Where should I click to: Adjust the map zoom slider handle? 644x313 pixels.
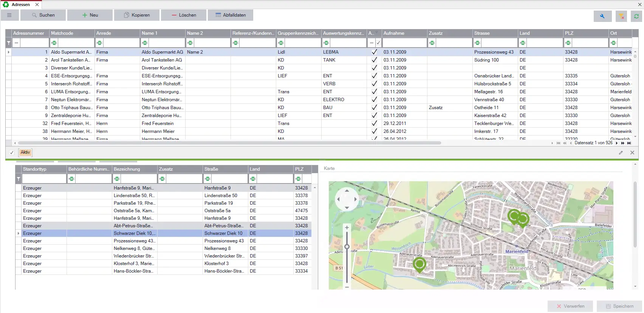point(347,247)
